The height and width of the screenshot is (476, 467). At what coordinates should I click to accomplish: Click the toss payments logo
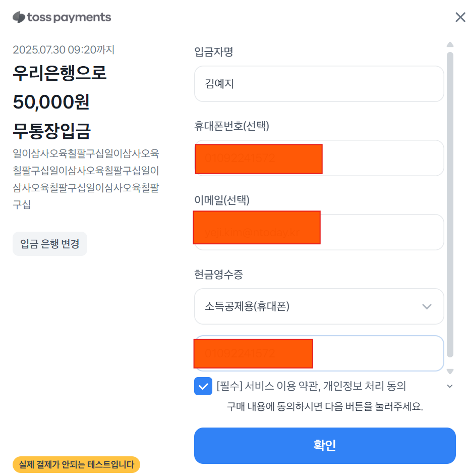point(62,17)
